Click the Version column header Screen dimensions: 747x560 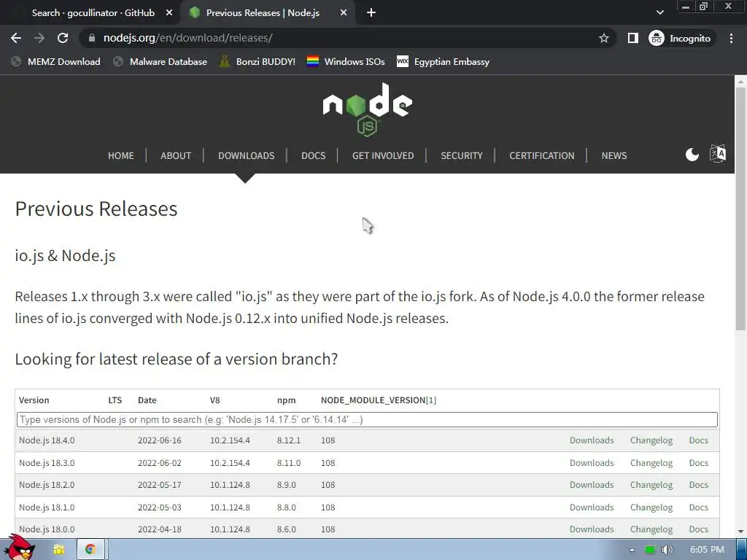click(x=34, y=400)
